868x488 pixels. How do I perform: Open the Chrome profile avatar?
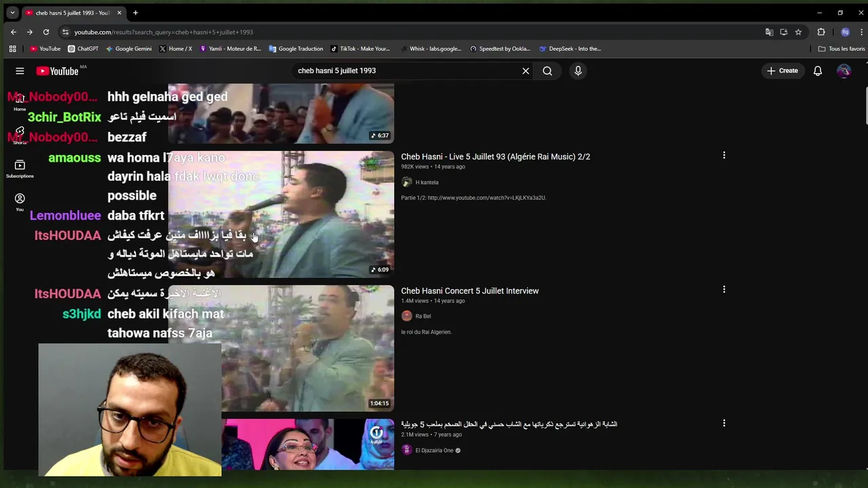pyautogui.click(x=845, y=32)
